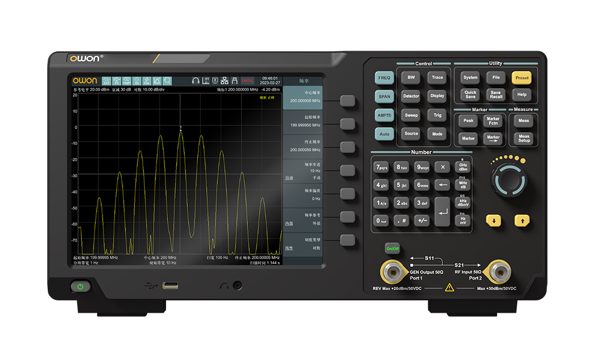This screenshot has height=364, width=589.
Task: Click the Marker right-arrow key
Action: 493,138
